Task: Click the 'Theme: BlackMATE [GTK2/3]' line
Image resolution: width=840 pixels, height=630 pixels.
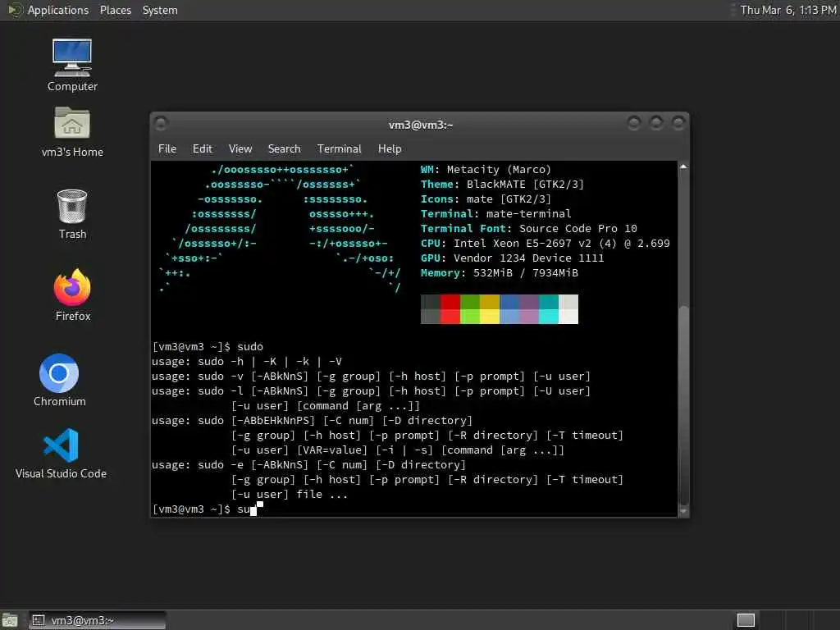Action: click(x=502, y=185)
